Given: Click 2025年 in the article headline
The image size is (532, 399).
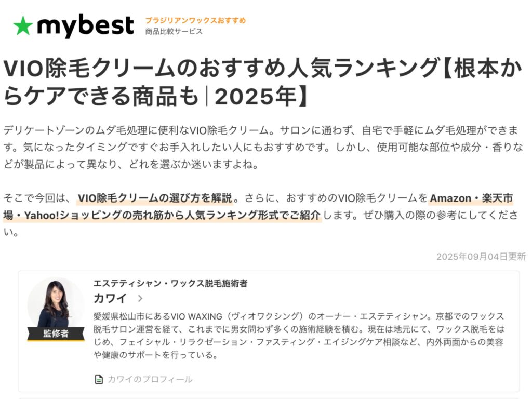Looking at the screenshot, I should pyautogui.click(x=257, y=97).
